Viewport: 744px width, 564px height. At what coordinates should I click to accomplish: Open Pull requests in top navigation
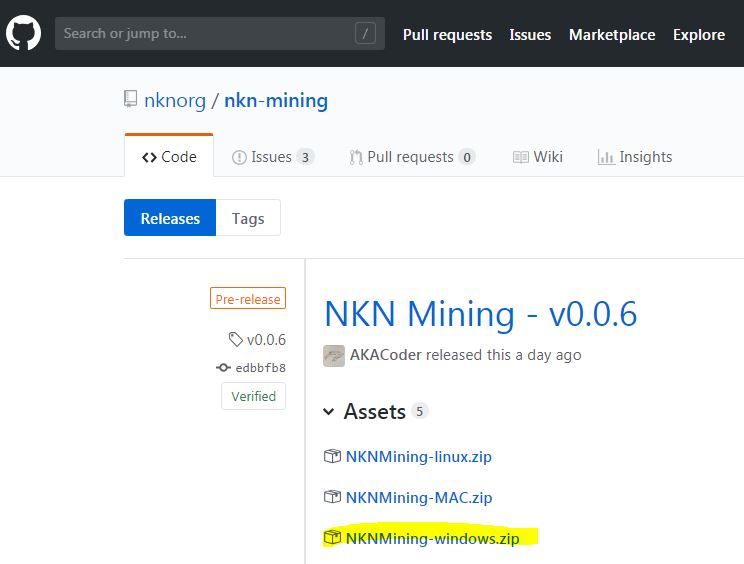coord(447,34)
